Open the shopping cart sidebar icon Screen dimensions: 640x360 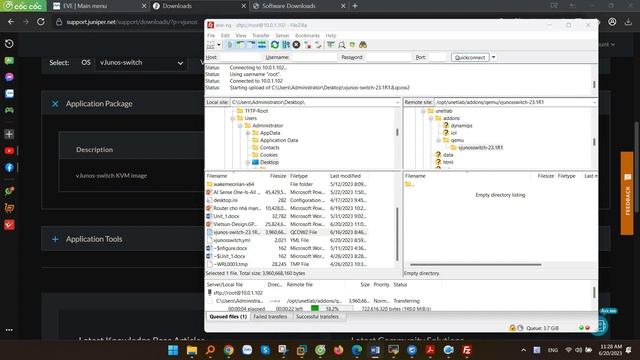pyautogui.click(x=9, y=208)
